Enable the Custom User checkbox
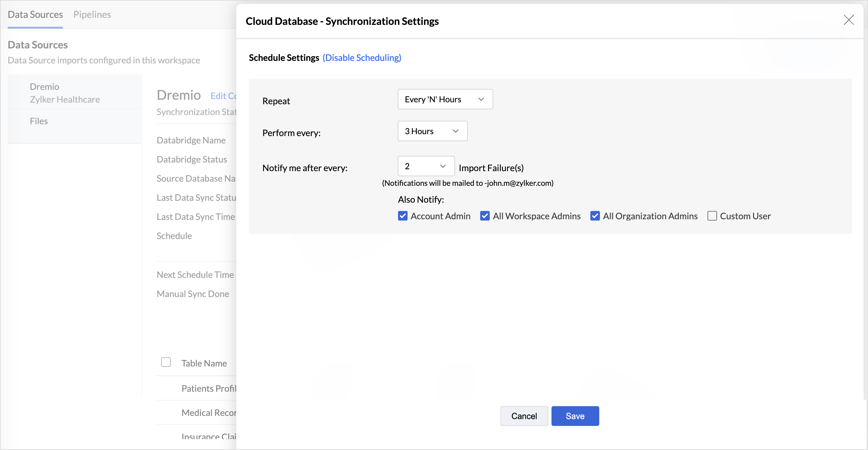Viewport: 868px width, 450px height. (x=712, y=216)
